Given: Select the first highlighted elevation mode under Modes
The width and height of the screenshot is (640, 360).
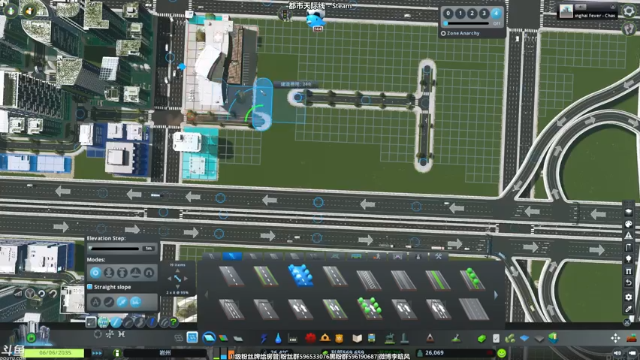Looking at the screenshot, I should [x=96, y=273].
